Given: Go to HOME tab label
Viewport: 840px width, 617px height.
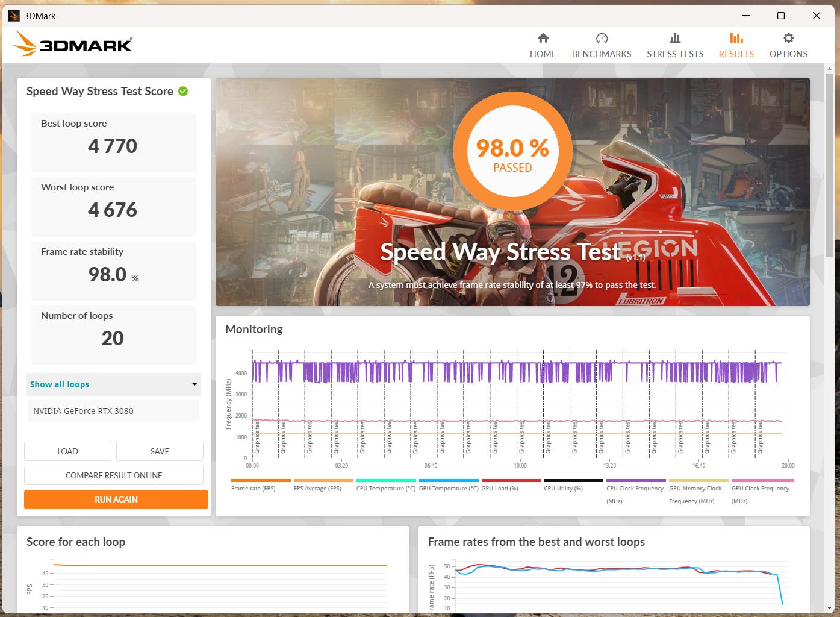Looking at the screenshot, I should point(543,54).
